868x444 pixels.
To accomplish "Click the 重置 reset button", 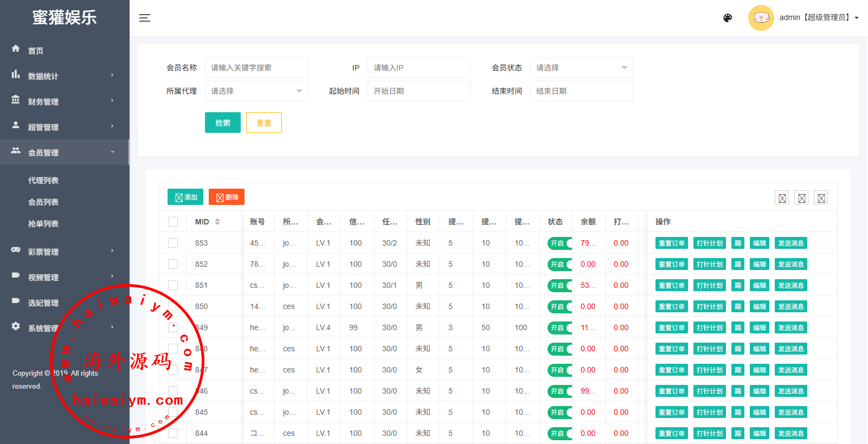I will 263,123.
